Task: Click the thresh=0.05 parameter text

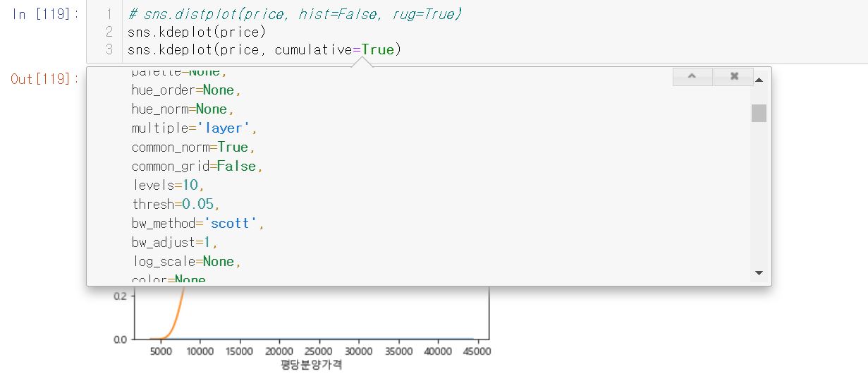Action: [x=176, y=205]
